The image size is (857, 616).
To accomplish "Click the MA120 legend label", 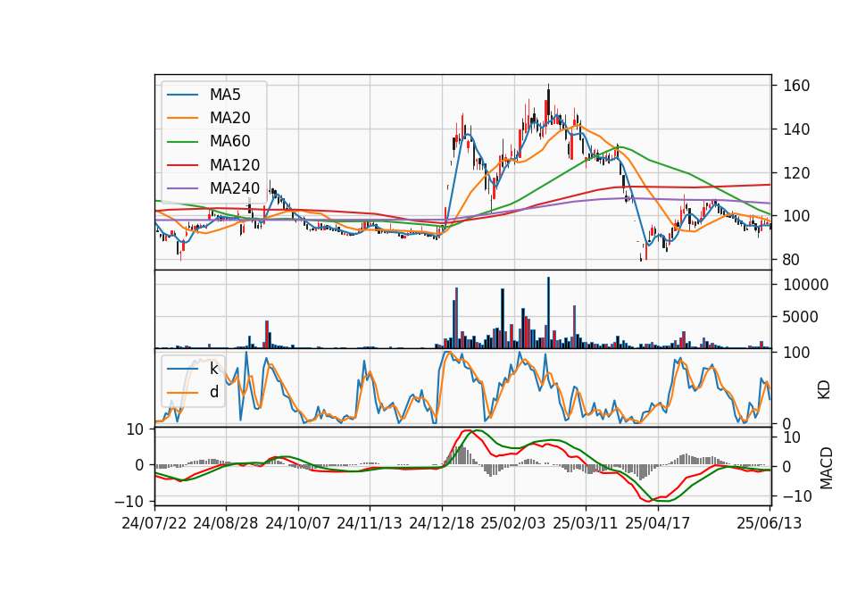I will pyautogui.click(x=235, y=165).
